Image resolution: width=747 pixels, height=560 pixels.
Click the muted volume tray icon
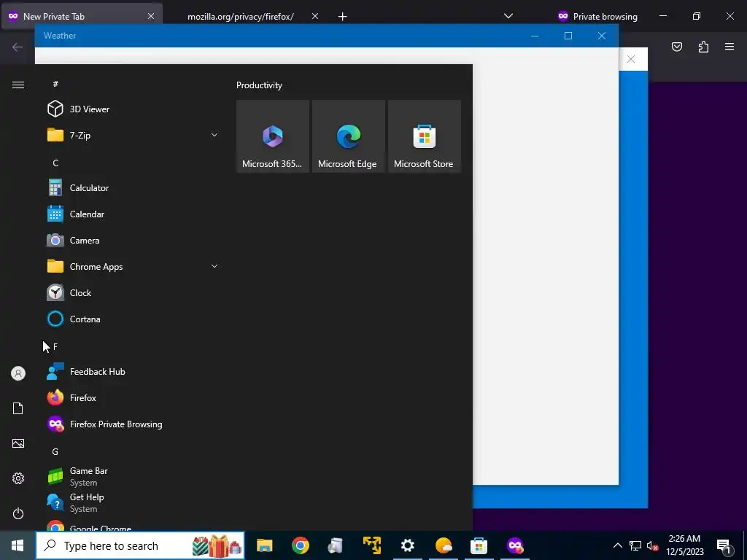[653, 545]
